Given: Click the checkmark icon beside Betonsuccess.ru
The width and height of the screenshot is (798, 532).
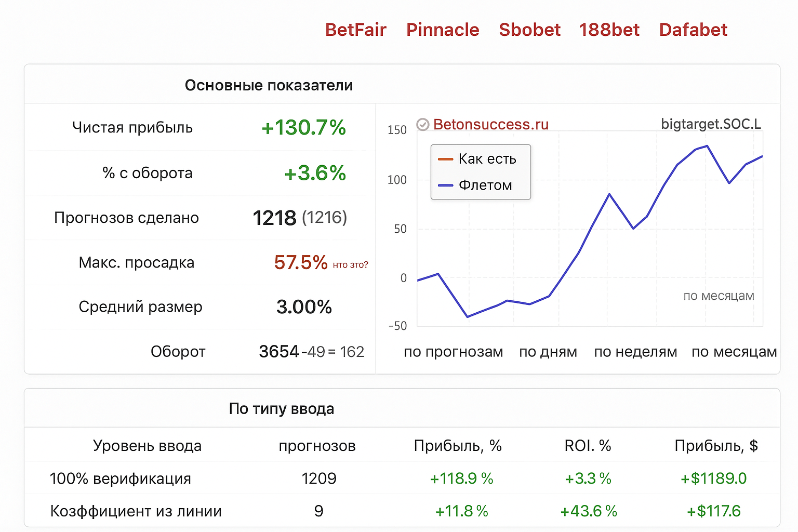Looking at the screenshot, I should point(423,125).
